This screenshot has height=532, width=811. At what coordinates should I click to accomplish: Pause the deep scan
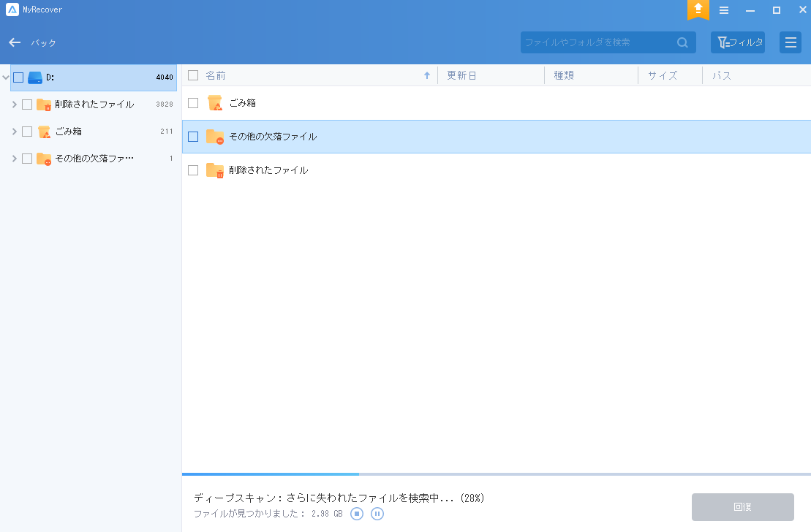tap(377, 514)
